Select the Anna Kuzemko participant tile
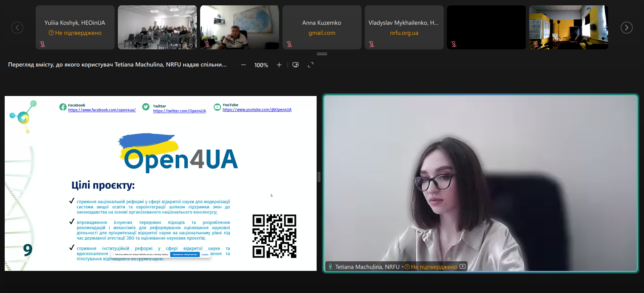 322,28
